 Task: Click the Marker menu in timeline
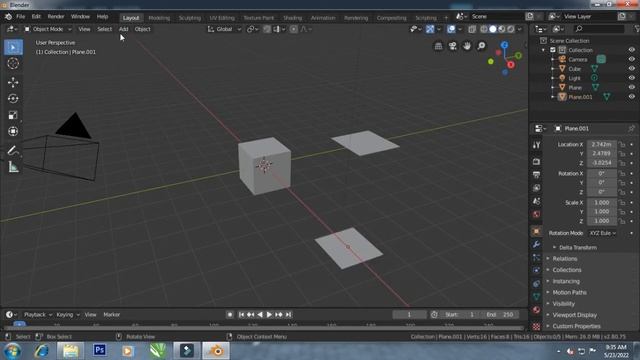coord(111,314)
